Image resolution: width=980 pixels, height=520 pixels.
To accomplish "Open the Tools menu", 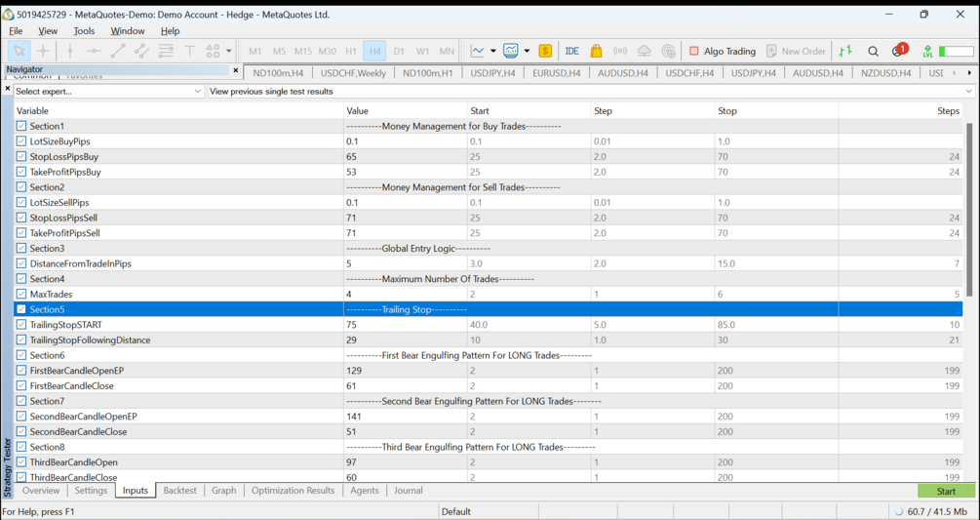I will 84,30.
